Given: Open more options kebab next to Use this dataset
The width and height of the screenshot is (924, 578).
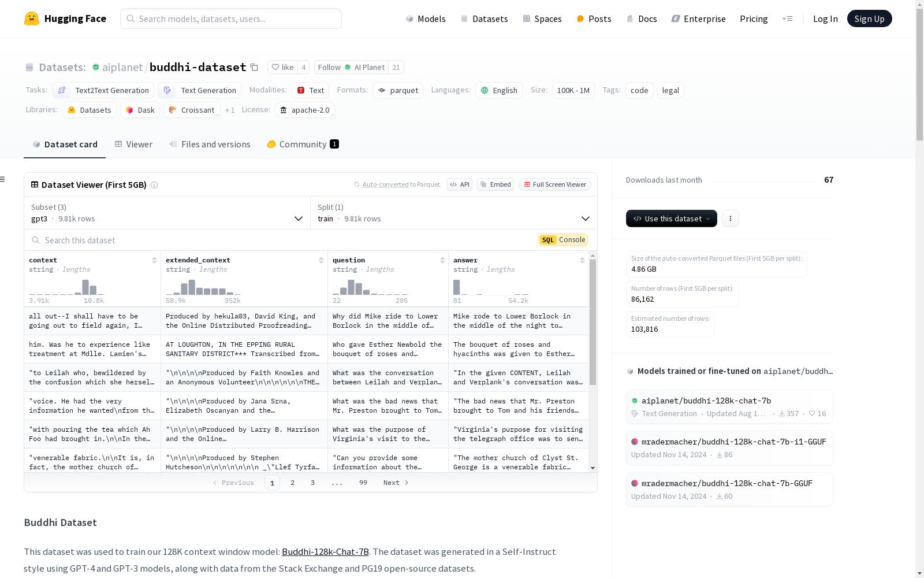Looking at the screenshot, I should [x=731, y=218].
